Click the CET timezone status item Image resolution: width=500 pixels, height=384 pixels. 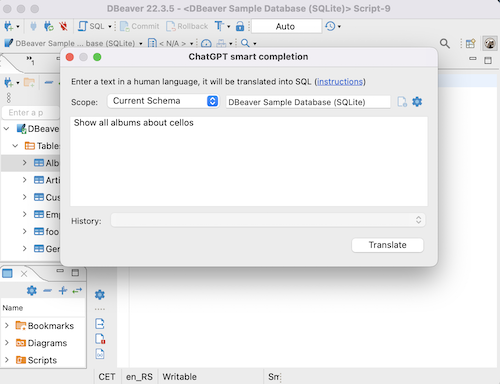point(107,377)
